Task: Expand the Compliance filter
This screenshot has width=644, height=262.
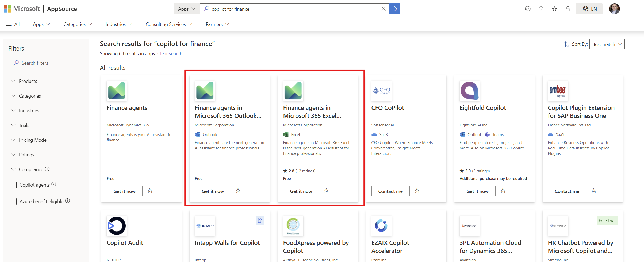Action: [27, 169]
